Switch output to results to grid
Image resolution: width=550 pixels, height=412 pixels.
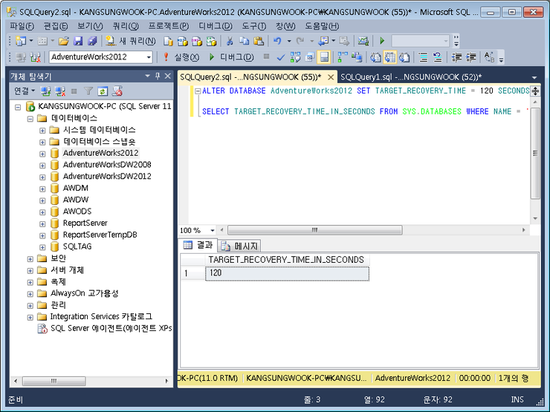tap(390, 57)
